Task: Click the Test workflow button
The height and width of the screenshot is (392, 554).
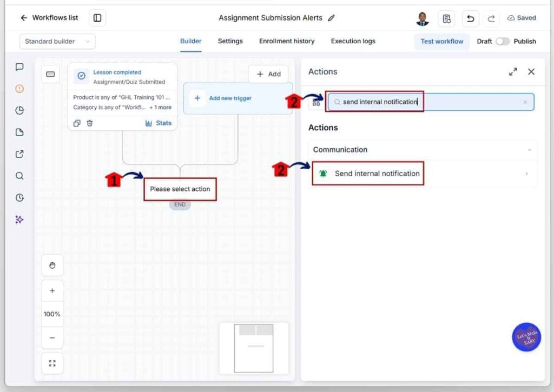Action: [441, 41]
